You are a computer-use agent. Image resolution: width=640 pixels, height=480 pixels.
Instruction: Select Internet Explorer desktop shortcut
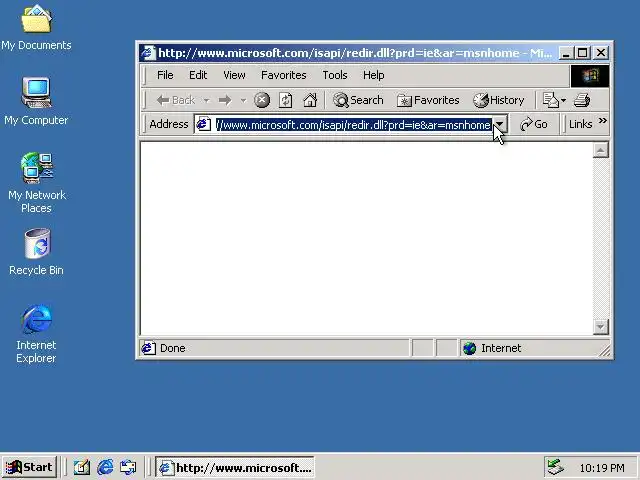36,333
